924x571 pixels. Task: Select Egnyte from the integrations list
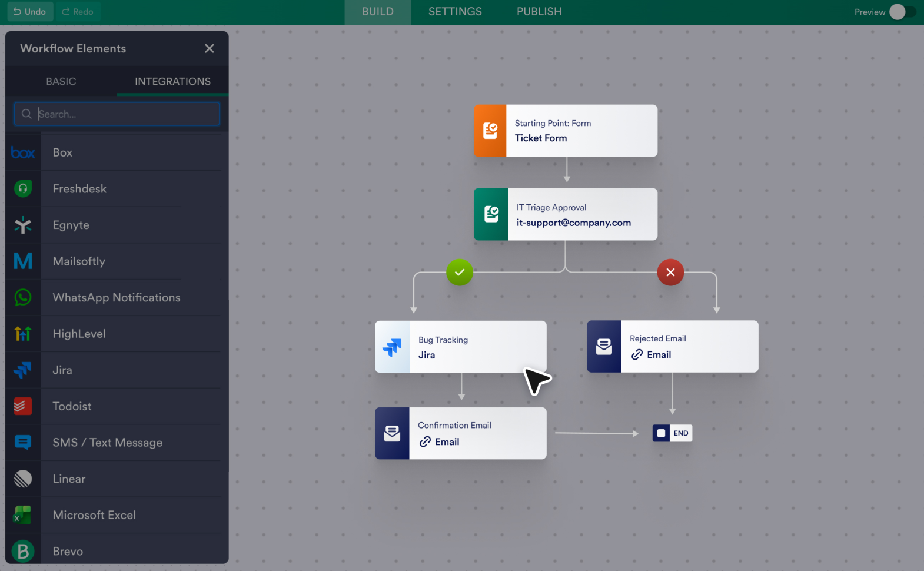click(x=71, y=225)
